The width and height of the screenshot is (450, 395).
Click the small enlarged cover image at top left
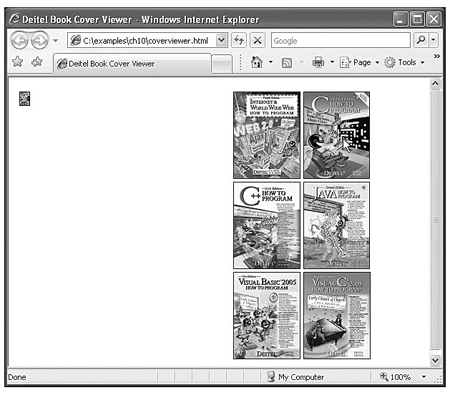click(24, 99)
